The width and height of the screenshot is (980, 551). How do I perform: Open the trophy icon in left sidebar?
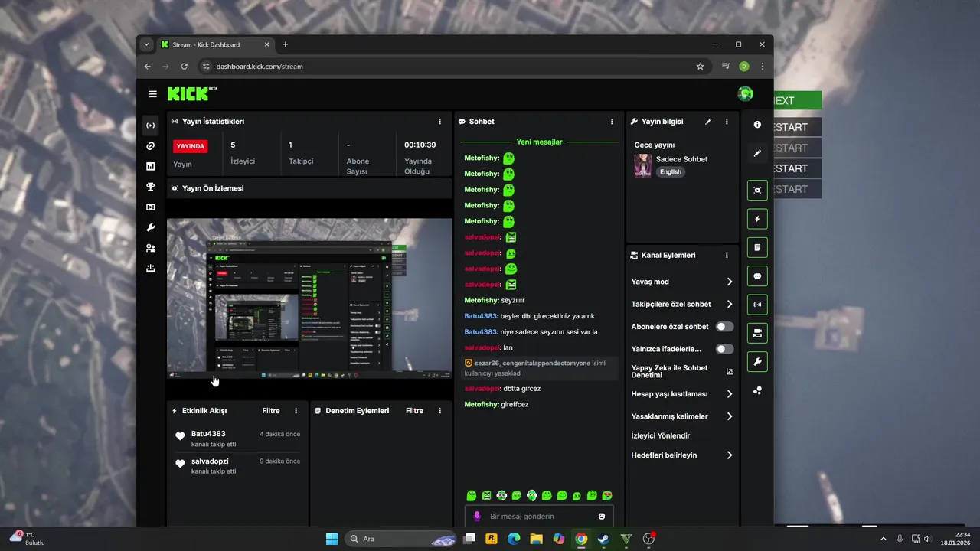(x=151, y=187)
